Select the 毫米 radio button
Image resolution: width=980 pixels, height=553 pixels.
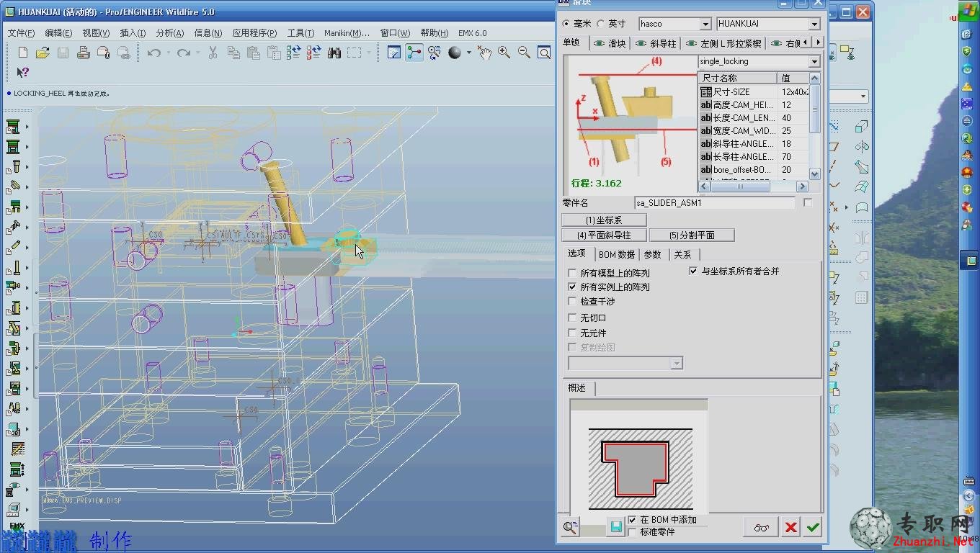pyautogui.click(x=566, y=24)
